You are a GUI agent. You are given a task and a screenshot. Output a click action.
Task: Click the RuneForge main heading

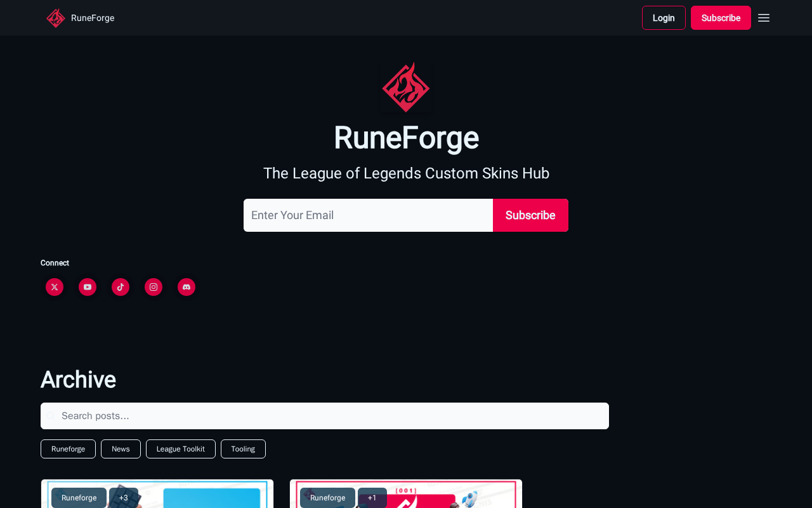click(x=406, y=138)
